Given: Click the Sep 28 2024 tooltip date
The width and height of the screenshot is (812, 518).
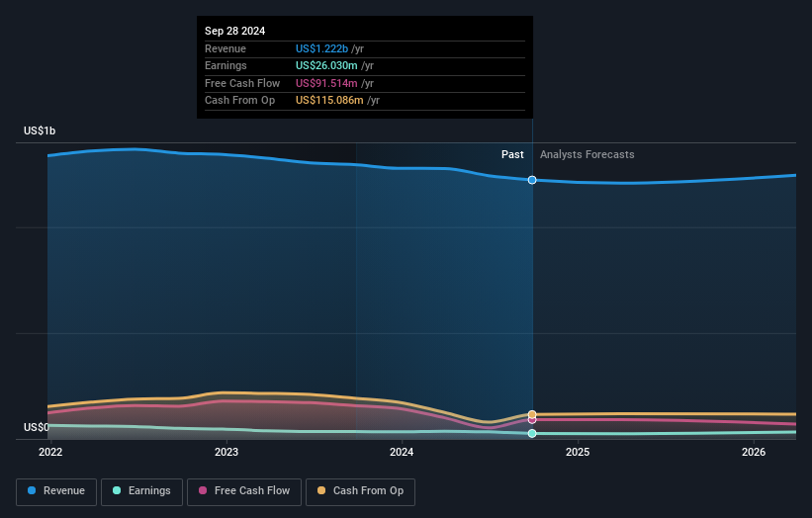Looking at the screenshot, I should pos(234,31).
